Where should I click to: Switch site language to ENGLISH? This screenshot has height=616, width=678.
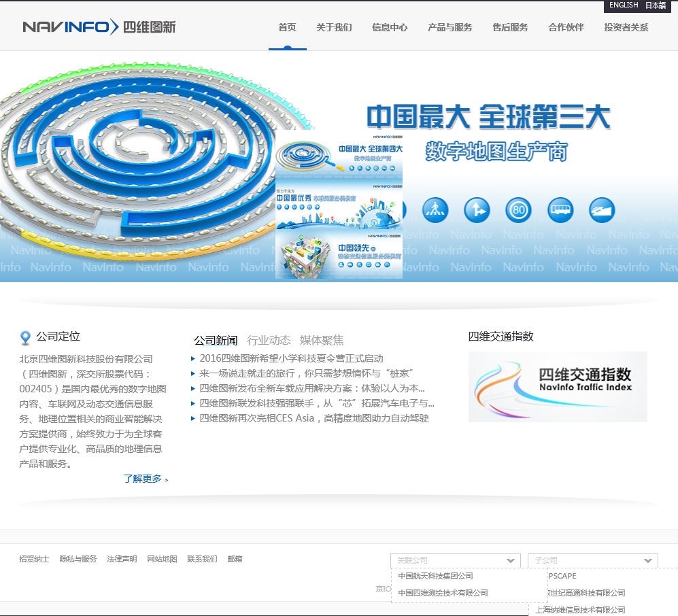click(x=624, y=5)
